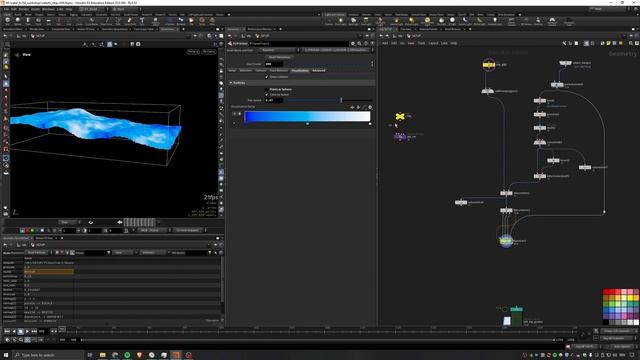640x360 pixels.
Task: Click the selected blue node in network
Action: (x=506, y=241)
